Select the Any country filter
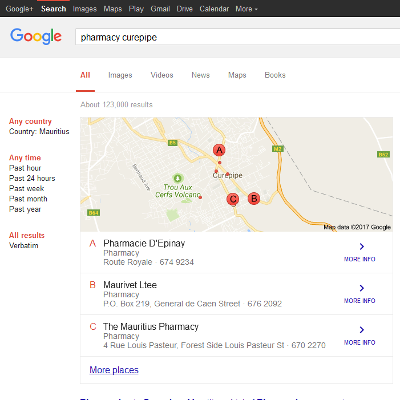Image resolution: width=400 pixels, height=400 pixels. pos(30,121)
